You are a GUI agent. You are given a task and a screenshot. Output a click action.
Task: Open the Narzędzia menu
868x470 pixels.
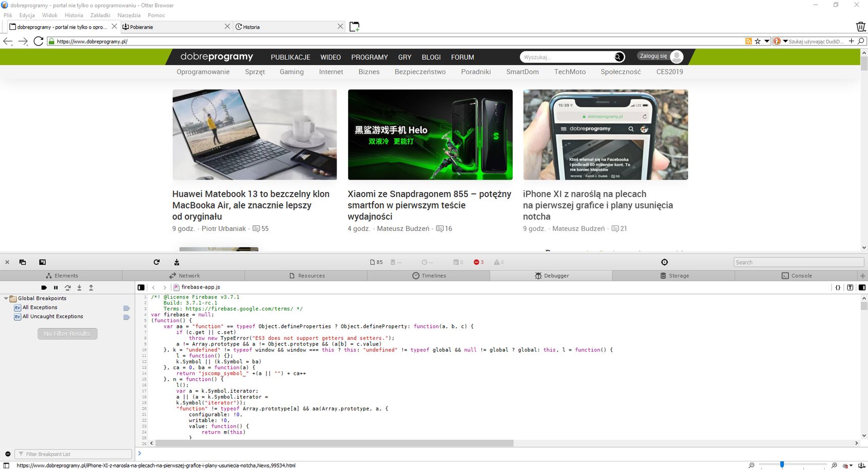click(x=129, y=15)
